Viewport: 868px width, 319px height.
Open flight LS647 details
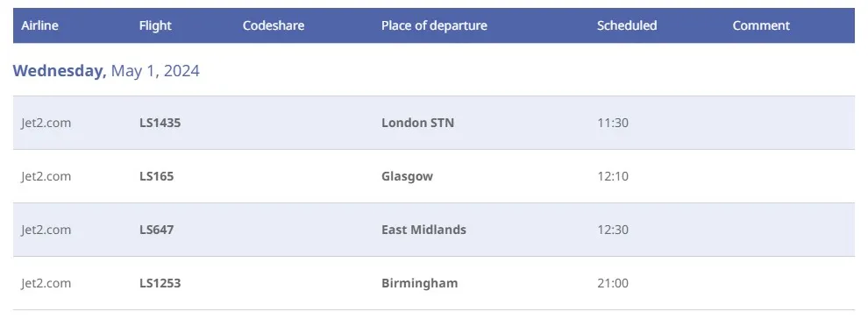coord(157,230)
